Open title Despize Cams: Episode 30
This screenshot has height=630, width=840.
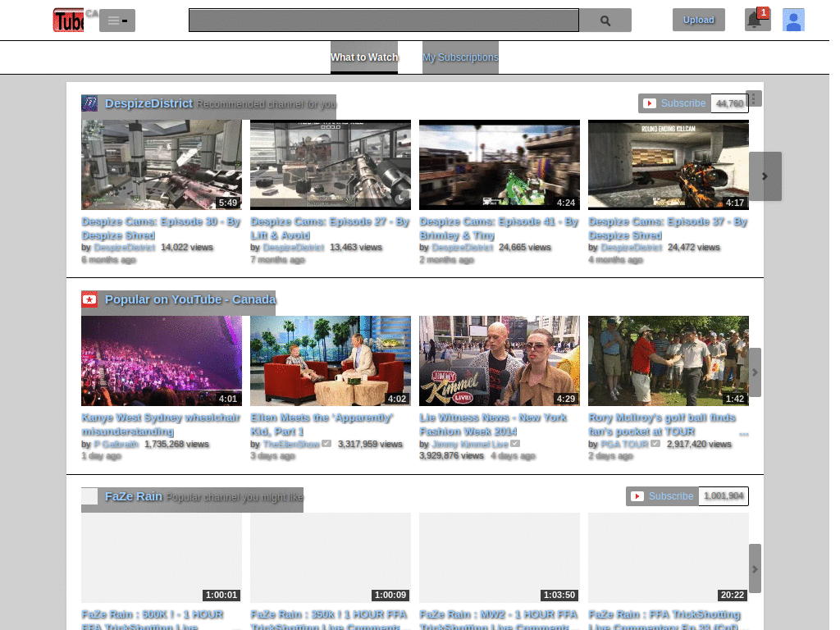[162, 228]
